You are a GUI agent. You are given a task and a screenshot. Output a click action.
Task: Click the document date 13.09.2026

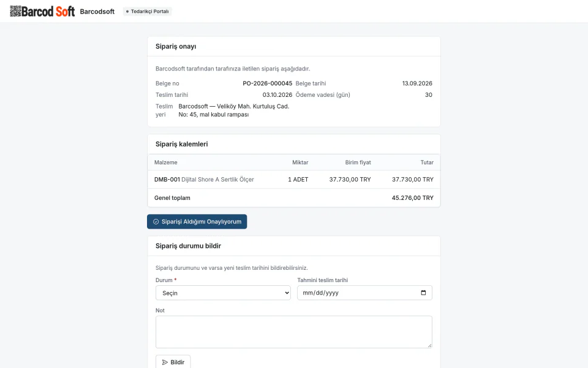click(417, 83)
